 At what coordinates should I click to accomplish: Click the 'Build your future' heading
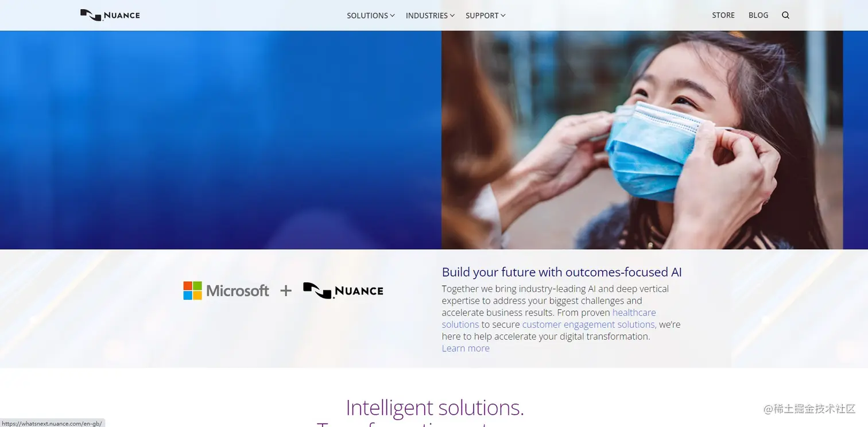click(562, 272)
